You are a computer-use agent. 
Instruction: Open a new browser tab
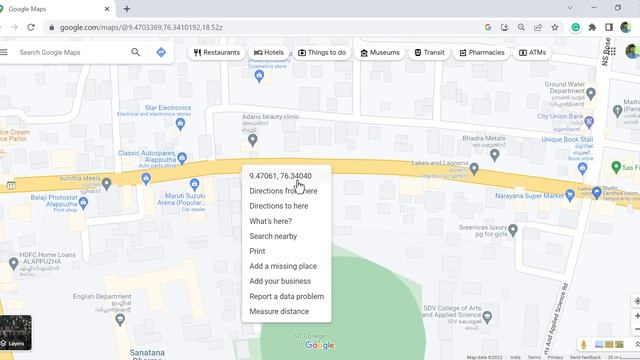coord(127,9)
